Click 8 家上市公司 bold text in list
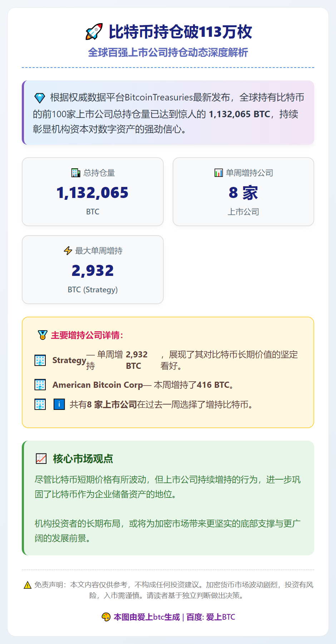336x644 pixels. pyautogui.click(x=112, y=405)
